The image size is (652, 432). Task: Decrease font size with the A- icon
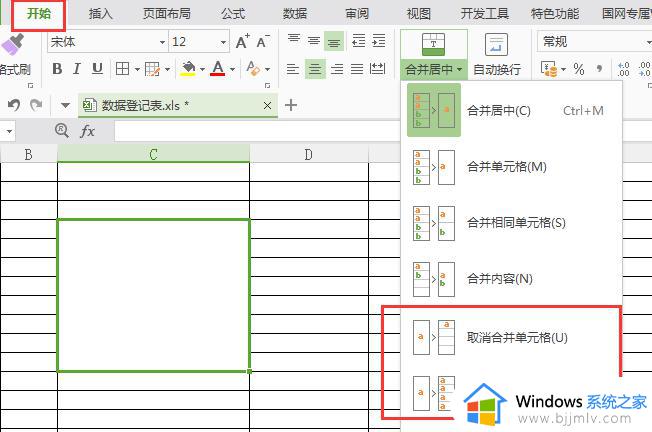tap(262, 41)
